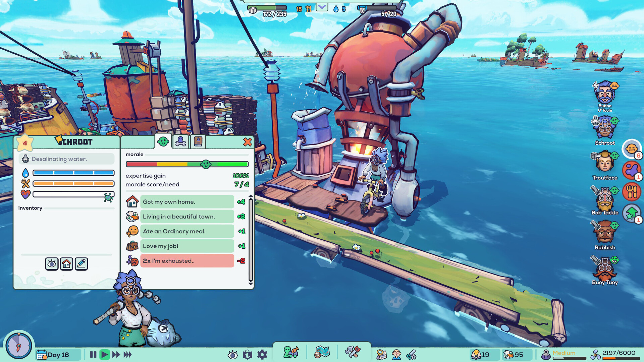
Task: Open Schroot's journal book tab
Action: pos(198,142)
